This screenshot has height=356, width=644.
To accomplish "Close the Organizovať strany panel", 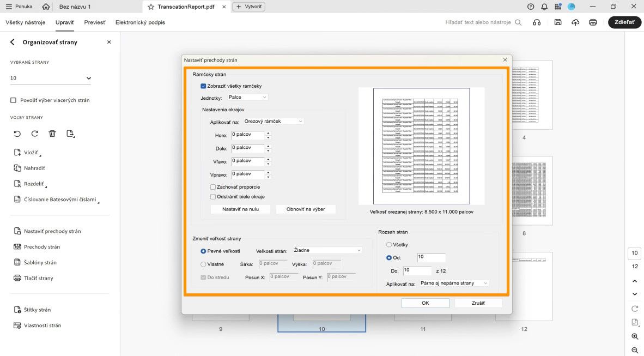I will (109, 42).
